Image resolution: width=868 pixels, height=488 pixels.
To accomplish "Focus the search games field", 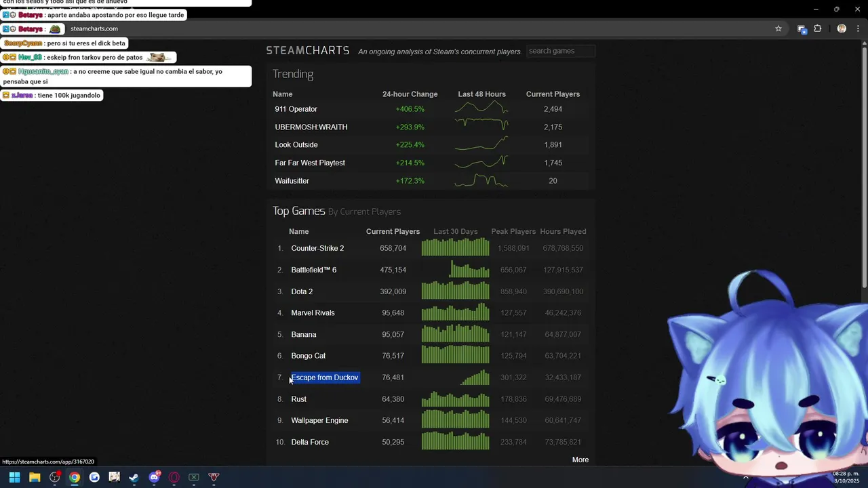I will (561, 51).
